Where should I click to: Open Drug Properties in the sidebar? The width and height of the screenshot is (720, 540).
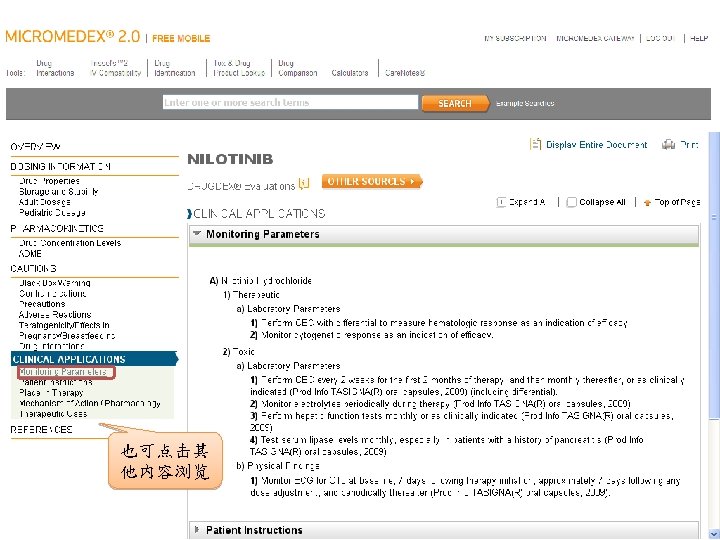[x=49, y=181]
